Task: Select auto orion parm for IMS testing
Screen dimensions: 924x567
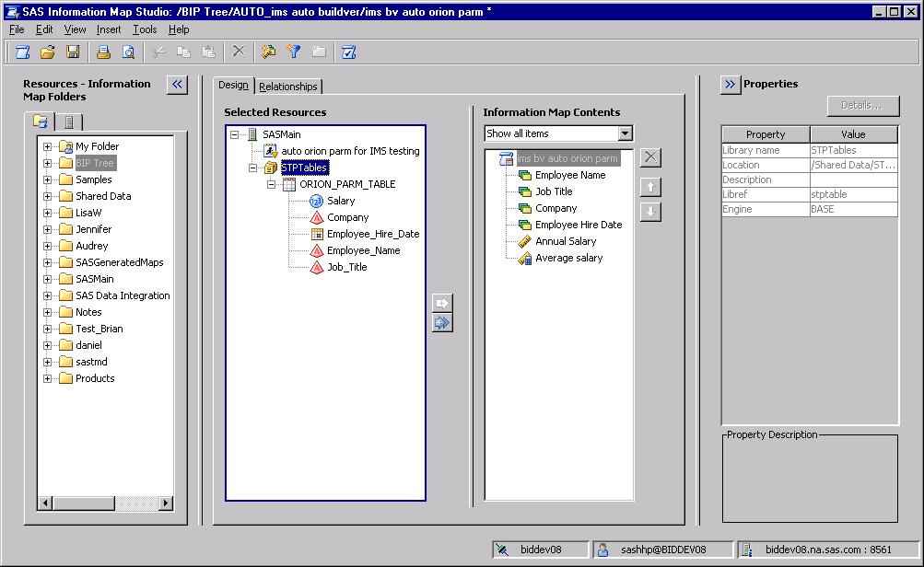Action: coord(350,151)
